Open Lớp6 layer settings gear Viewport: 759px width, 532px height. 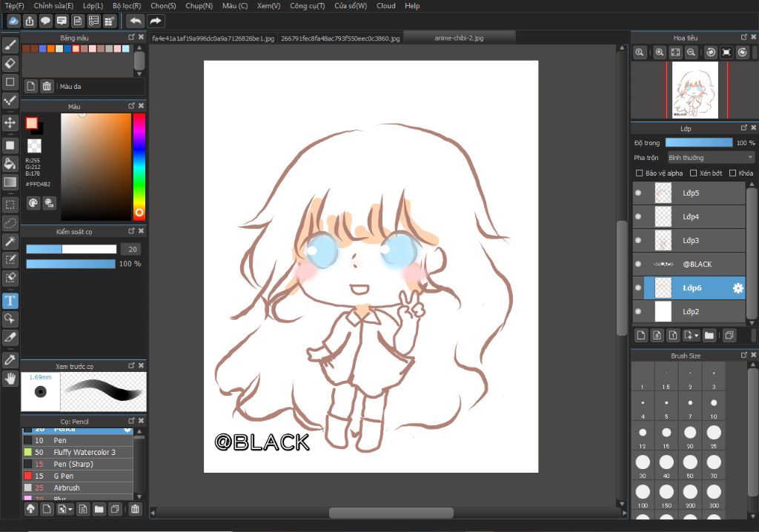coord(738,288)
